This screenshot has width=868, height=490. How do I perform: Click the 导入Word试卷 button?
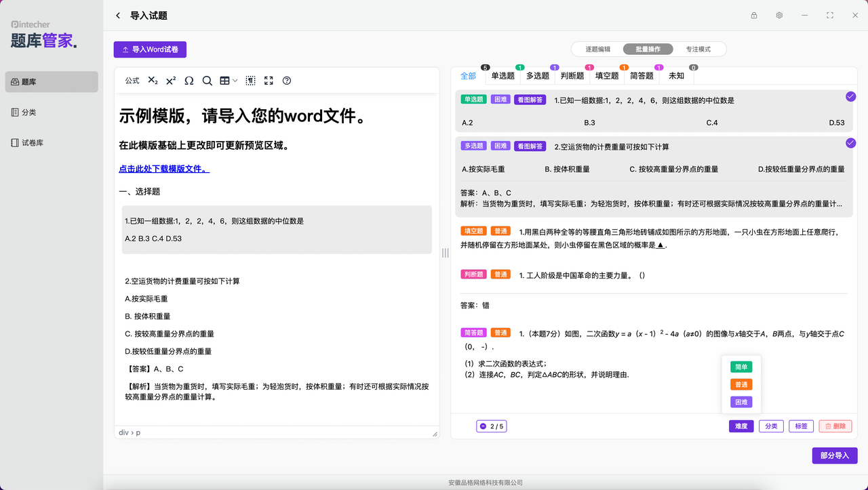tap(150, 49)
